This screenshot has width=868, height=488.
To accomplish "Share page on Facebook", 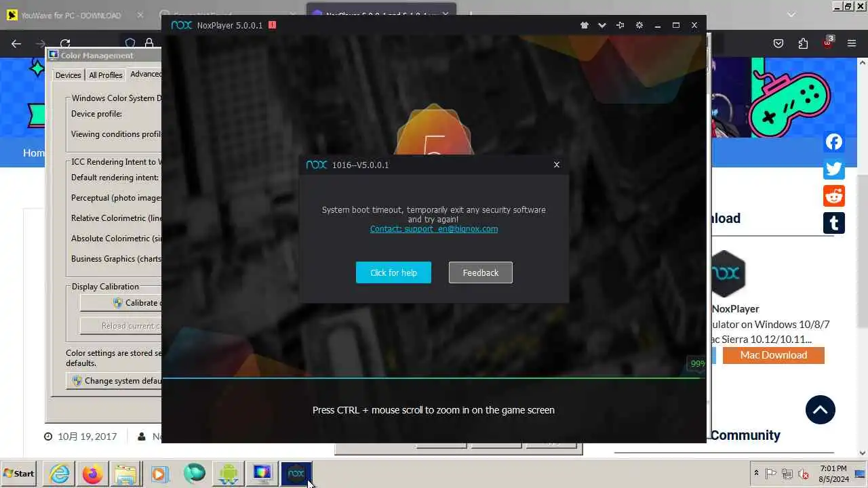I will [x=834, y=142].
